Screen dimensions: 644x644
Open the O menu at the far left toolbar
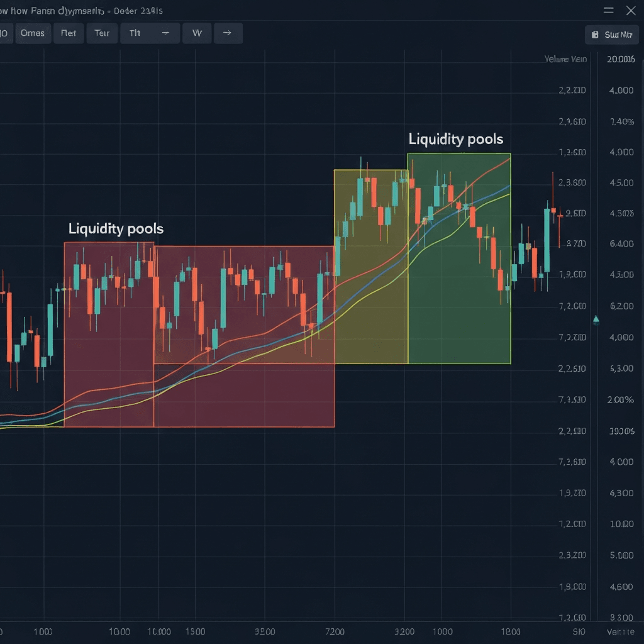point(5,33)
